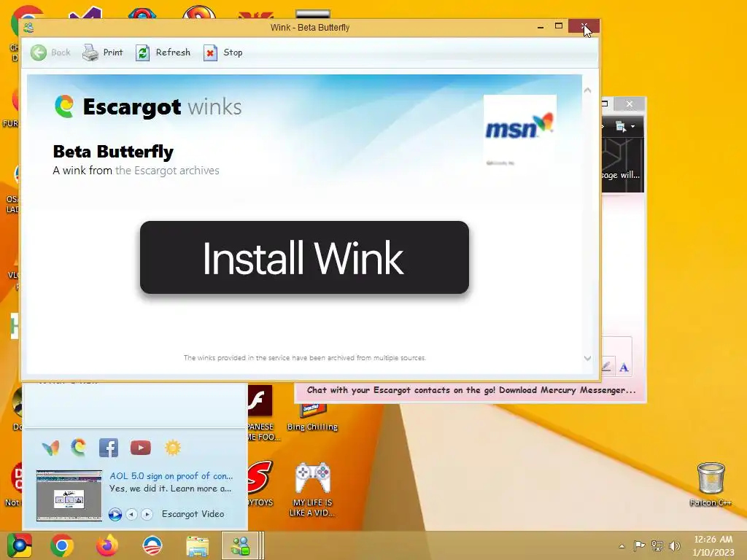Open the weather sun icon in messenger
The height and width of the screenshot is (560, 747).
(172, 448)
